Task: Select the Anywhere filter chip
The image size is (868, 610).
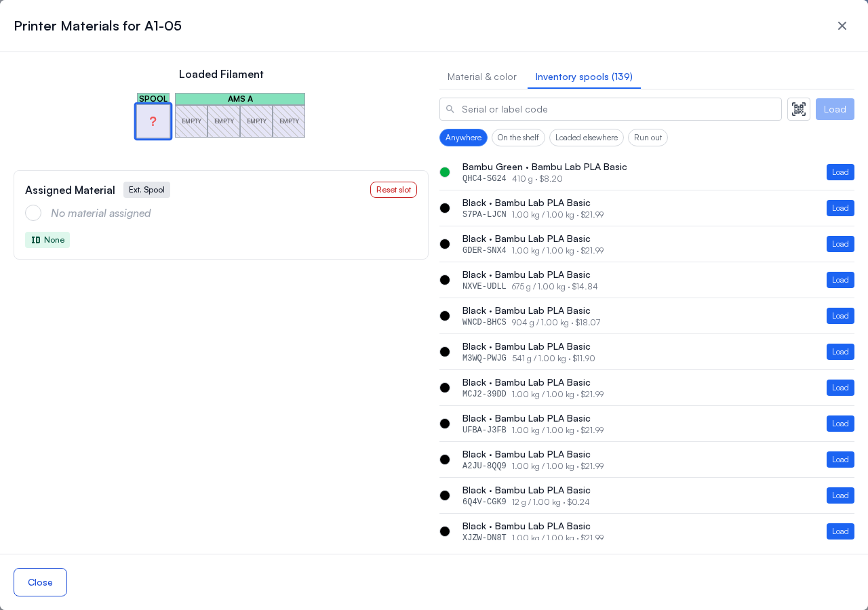Action: click(x=463, y=138)
